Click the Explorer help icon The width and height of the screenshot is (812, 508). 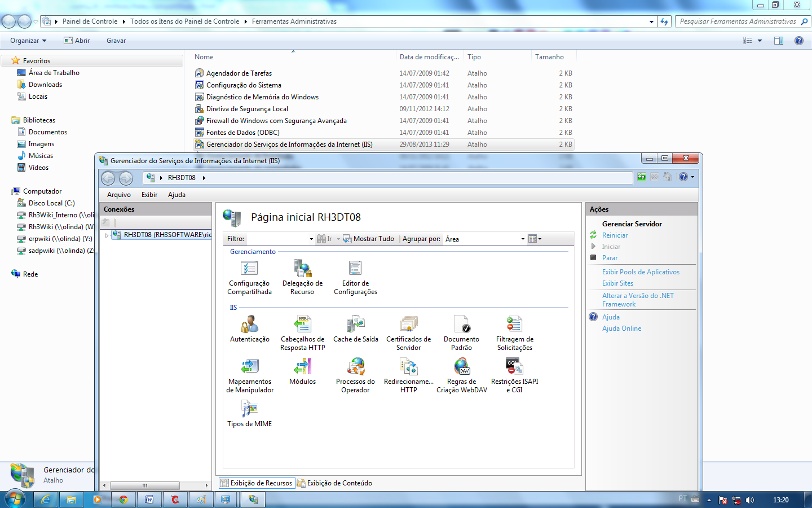coord(799,41)
